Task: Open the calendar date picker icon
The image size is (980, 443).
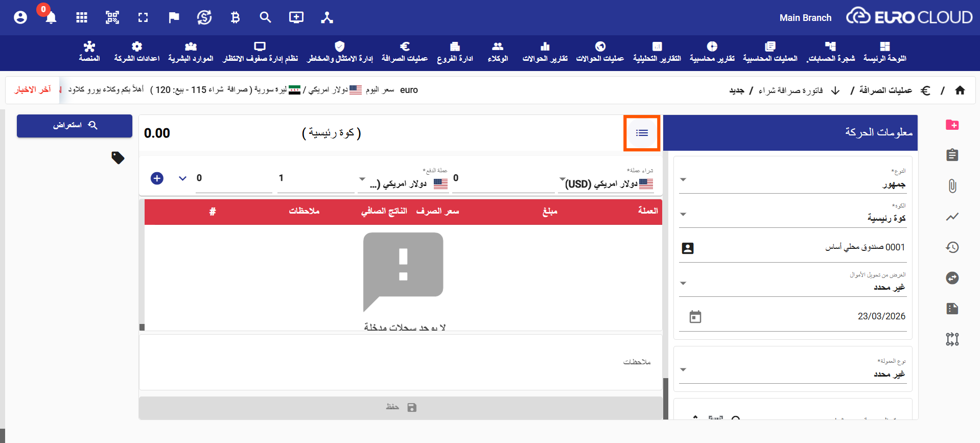Action: coord(695,317)
